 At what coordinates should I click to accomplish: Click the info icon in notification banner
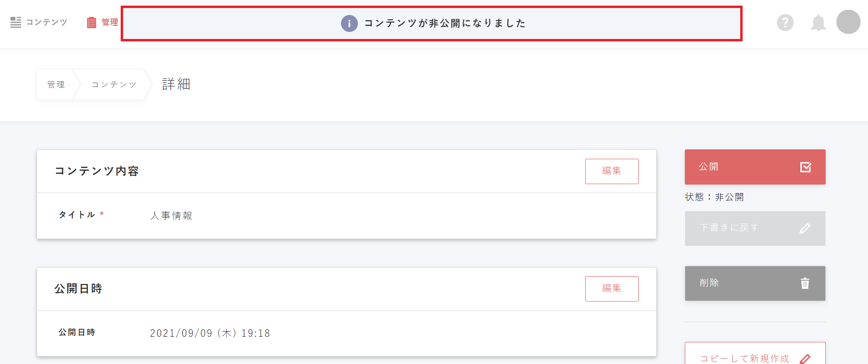click(x=349, y=23)
